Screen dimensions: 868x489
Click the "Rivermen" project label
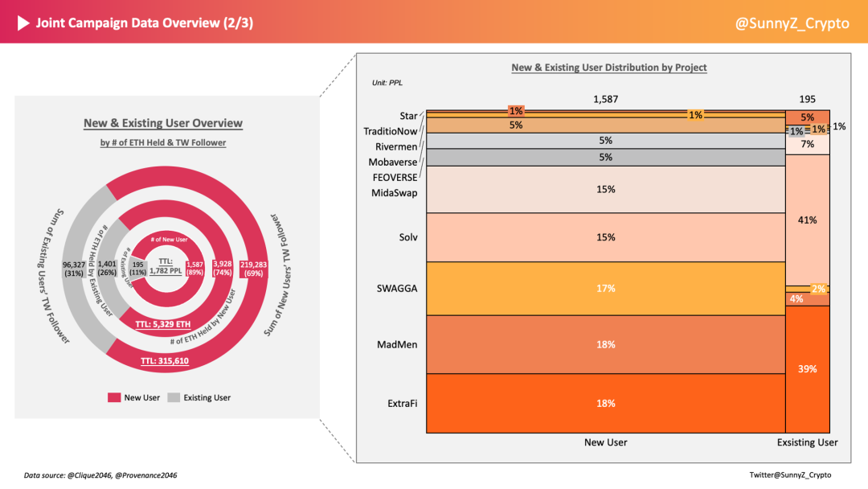[396, 146]
